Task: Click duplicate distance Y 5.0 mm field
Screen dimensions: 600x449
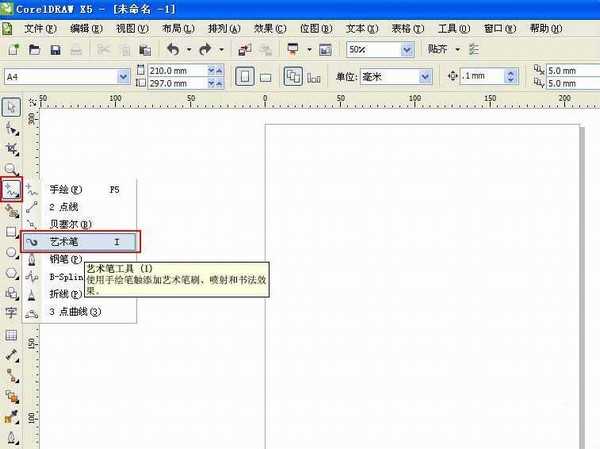Action: pos(572,83)
